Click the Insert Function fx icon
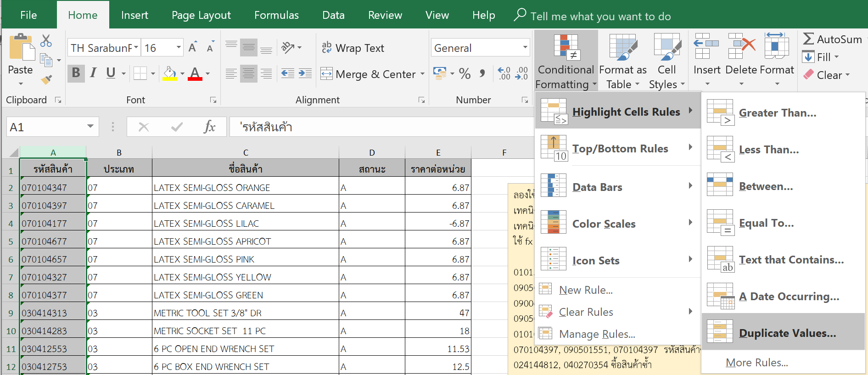Screen dimensions: 868x375 point(209,127)
